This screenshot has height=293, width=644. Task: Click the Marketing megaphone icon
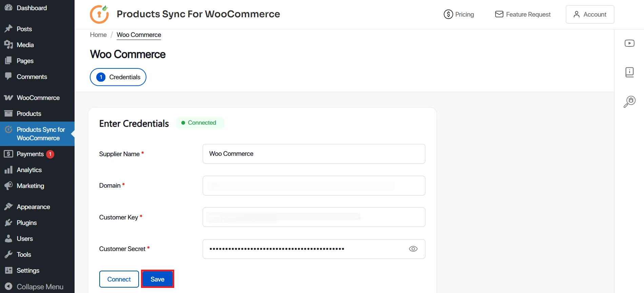tap(8, 186)
